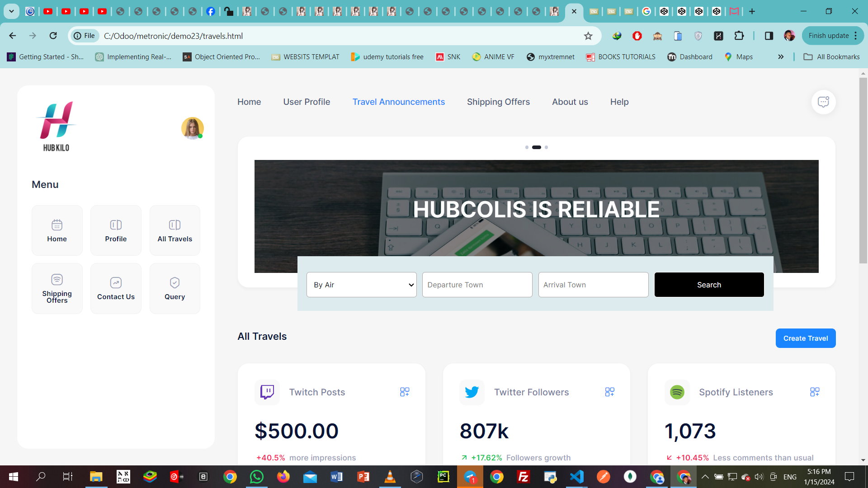Image resolution: width=868 pixels, height=488 pixels.
Task: Click the black Search button
Action: pos(709,285)
